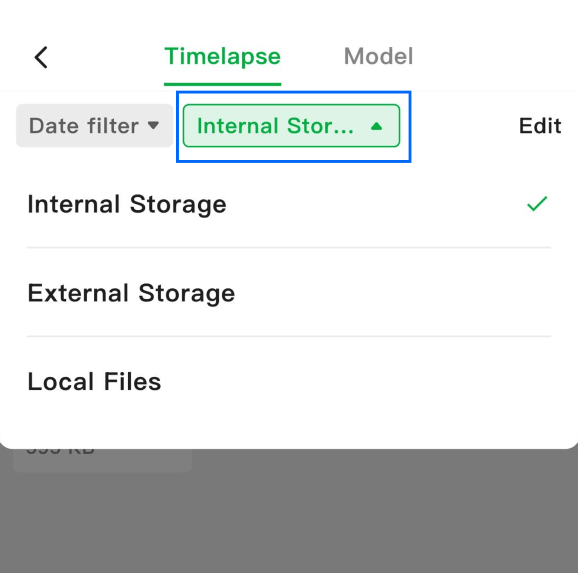Switch to the Model tab
The image size is (578, 573).
[x=378, y=56]
